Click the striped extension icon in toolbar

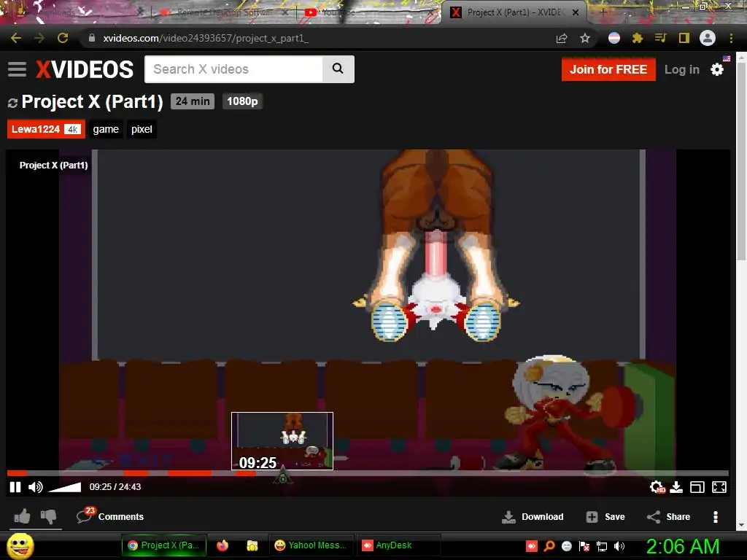tap(614, 38)
